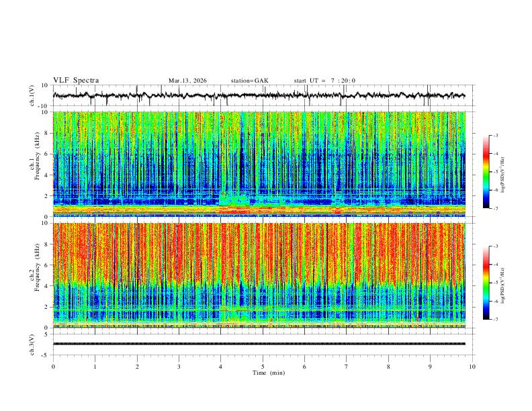Click the "5" tick on ch.3(V) axis

(x=47, y=334)
